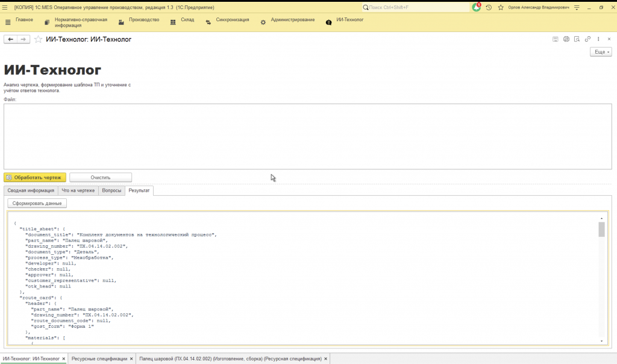Open the Администрирование section
This screenshot has width=617, height=364.
tap(292, 20)
